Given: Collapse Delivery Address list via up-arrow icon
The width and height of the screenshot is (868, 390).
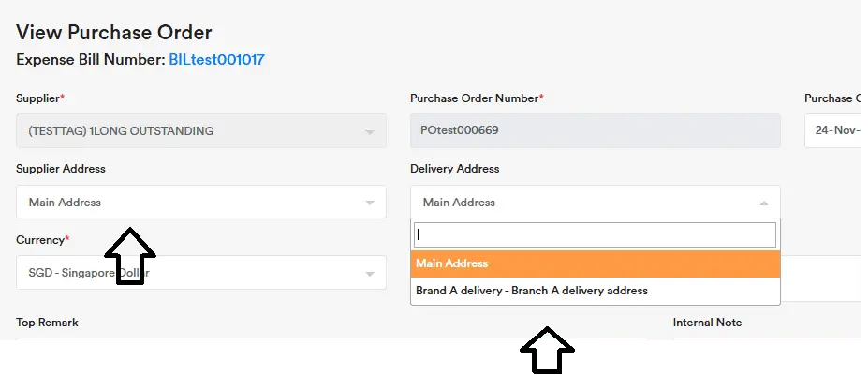Looking at the screenshot, I should 763,202.
